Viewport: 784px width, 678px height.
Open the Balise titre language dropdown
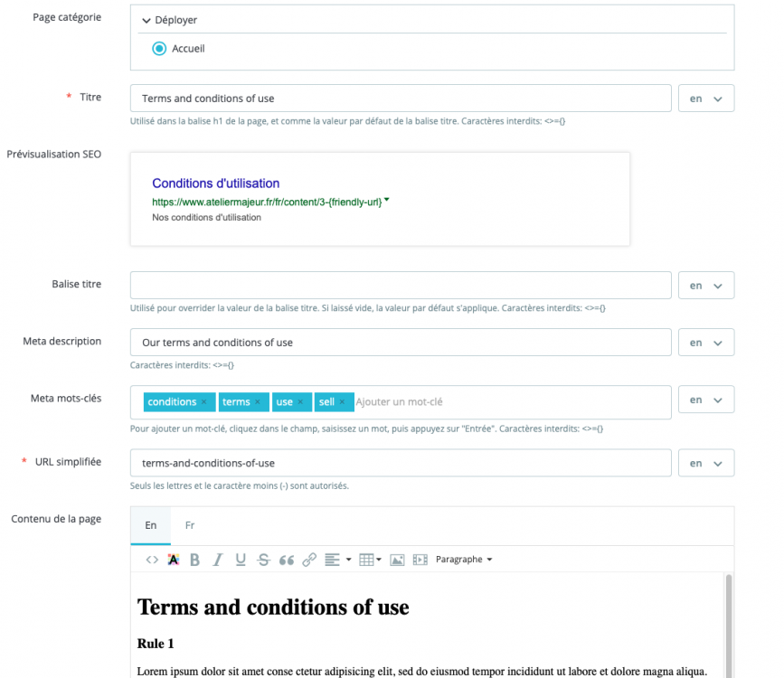[706, 286]
